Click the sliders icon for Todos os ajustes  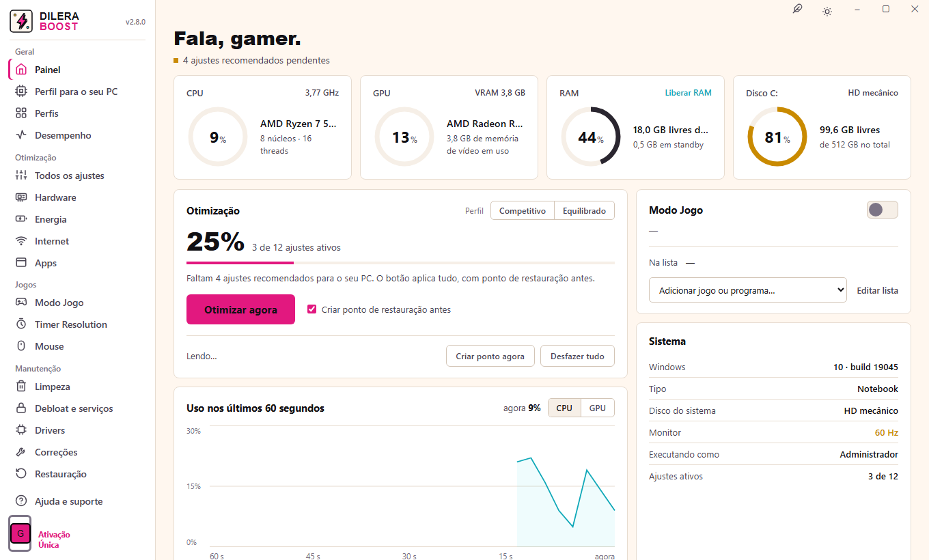(21, 176)
